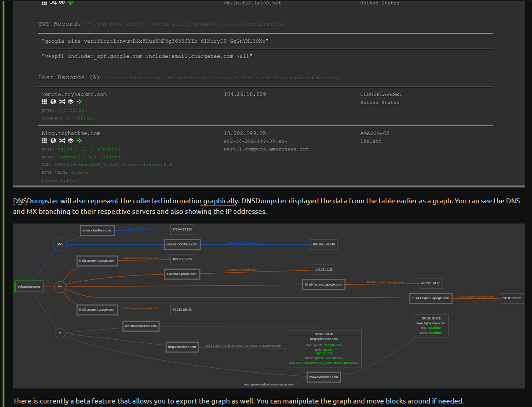
Task: Click the 142.251.4.26 IP box
Action: 324,269
